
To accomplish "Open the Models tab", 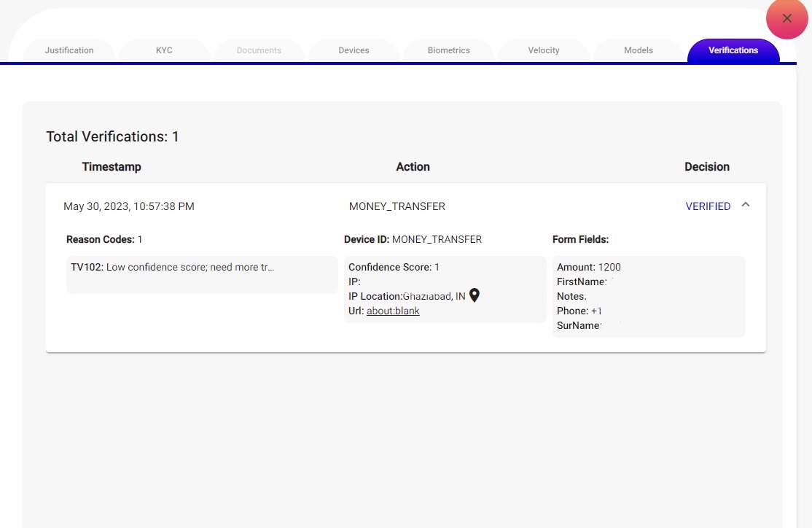I will 639,51.
